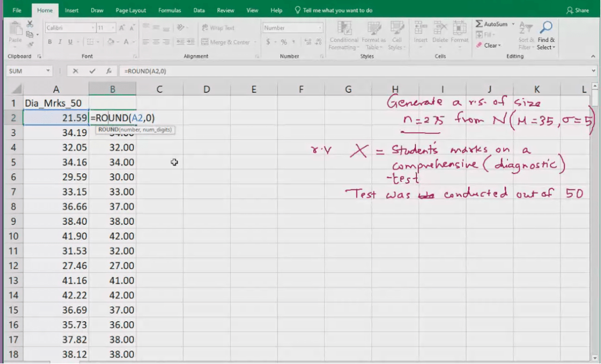This screenshot has width=601, height=364.
Task: Click the Cut scissors icon
Action: pyautogui.click(x=30, y=24)
